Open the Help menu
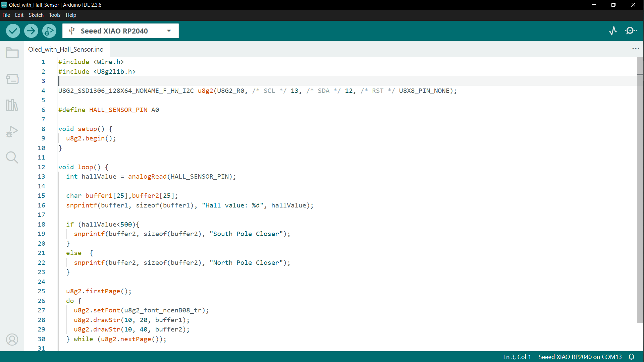Image resolution: width=644 pixels, height=362 pixels. click(x=71, y=15)
